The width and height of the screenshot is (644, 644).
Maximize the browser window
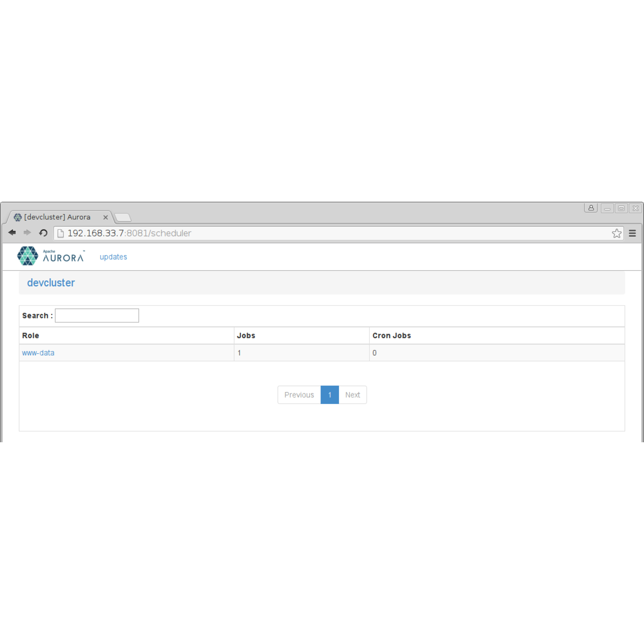[621, 208]
